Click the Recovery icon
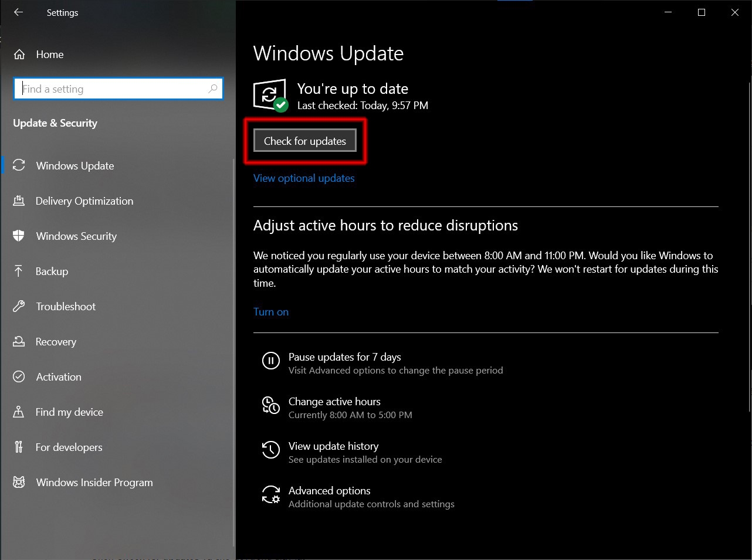 tap(19, 341)
